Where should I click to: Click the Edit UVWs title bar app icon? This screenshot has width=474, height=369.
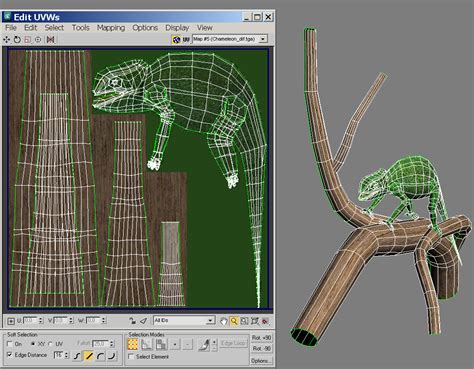pyautogui.click(x=7, y=17)
